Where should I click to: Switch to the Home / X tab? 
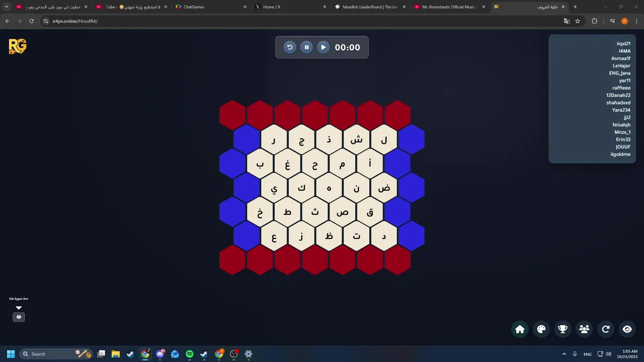click(x=290, y=7)
